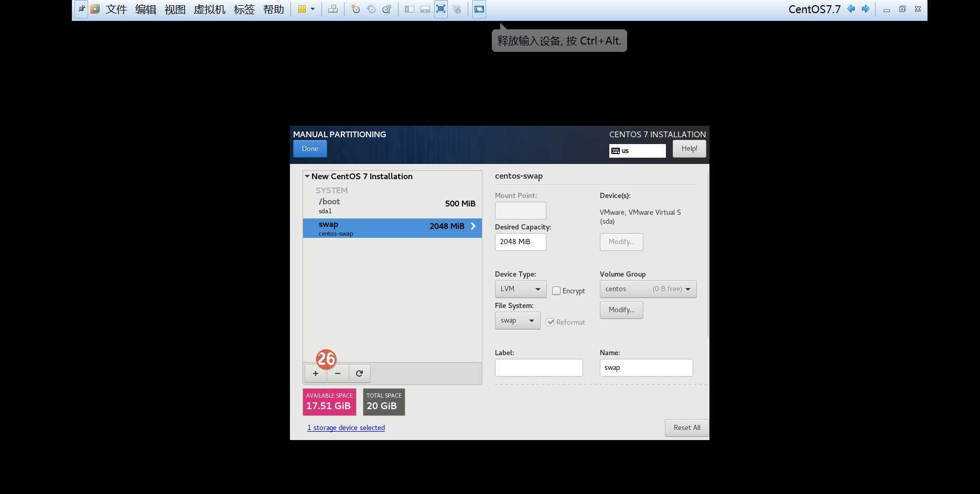This screenshot has height=494, width=980.
Task: Toggle the thumbnail bar view icon
Action: pyautogui.click(x=425, y=9)
